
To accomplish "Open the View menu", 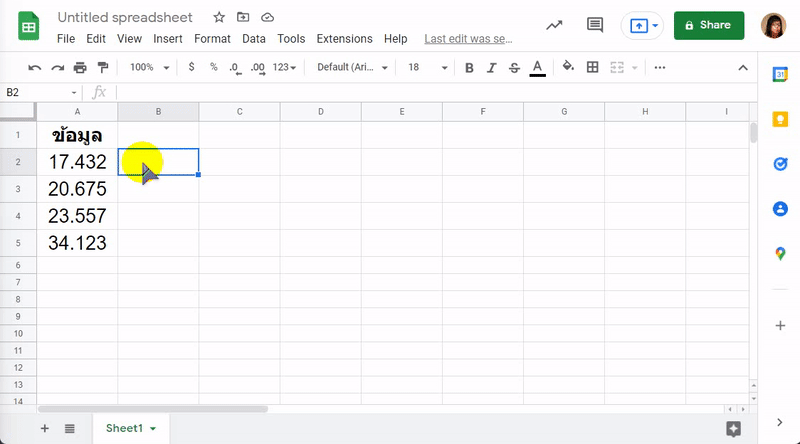I will click(129, 39).
